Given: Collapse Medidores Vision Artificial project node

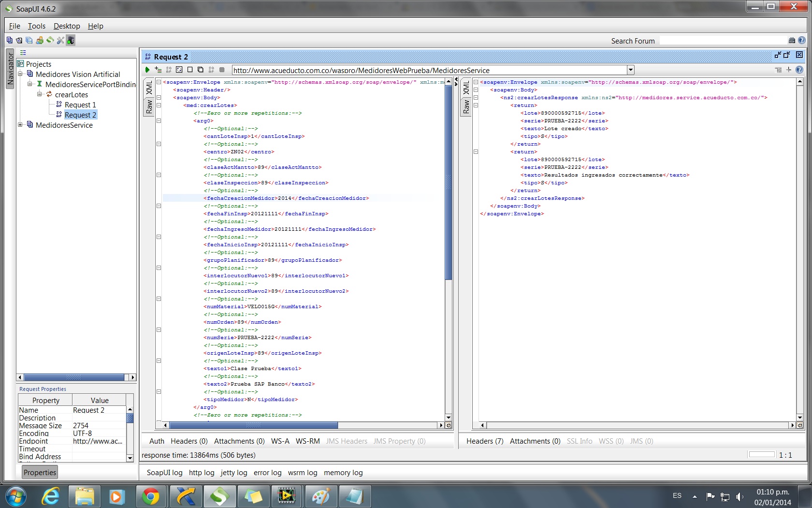Looking at the screenshot, I should [21, 74].
